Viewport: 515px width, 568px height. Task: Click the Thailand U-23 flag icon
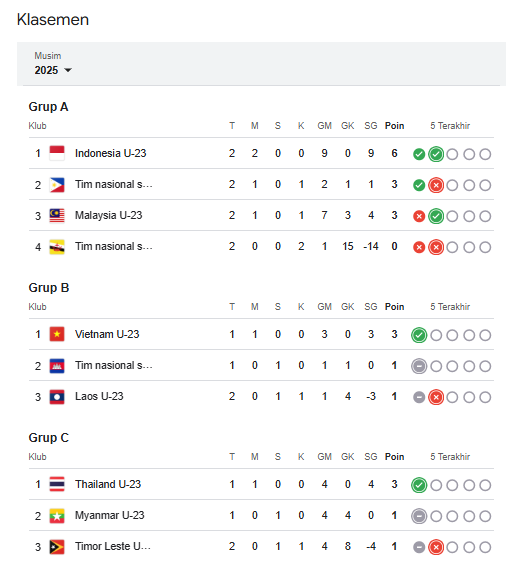(57, 484)
